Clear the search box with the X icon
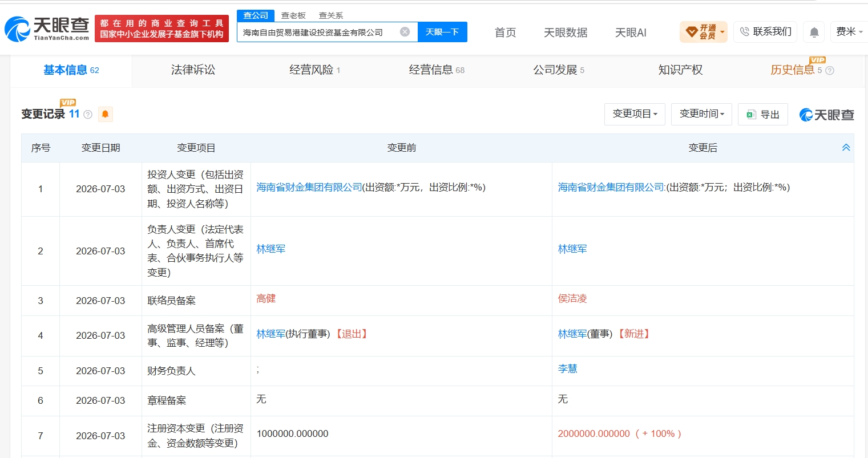The height and width of the screenshot is (458, 868). (x=405, y=32)
